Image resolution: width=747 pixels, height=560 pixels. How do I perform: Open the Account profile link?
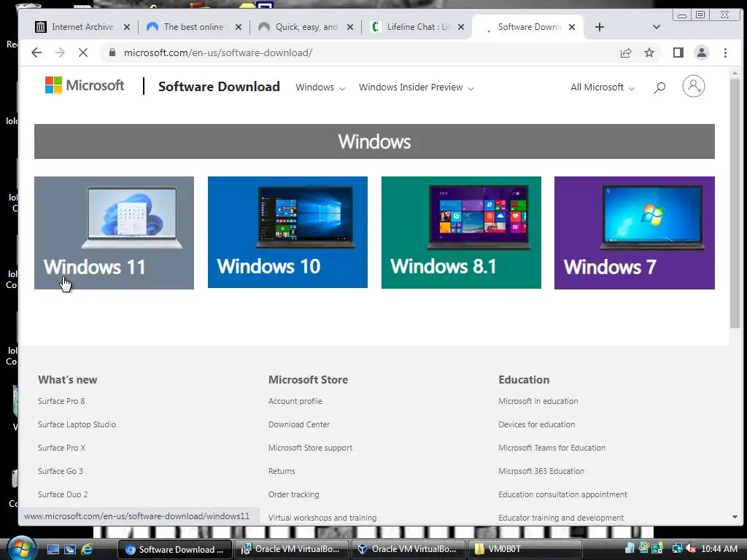tap(295, 402)
